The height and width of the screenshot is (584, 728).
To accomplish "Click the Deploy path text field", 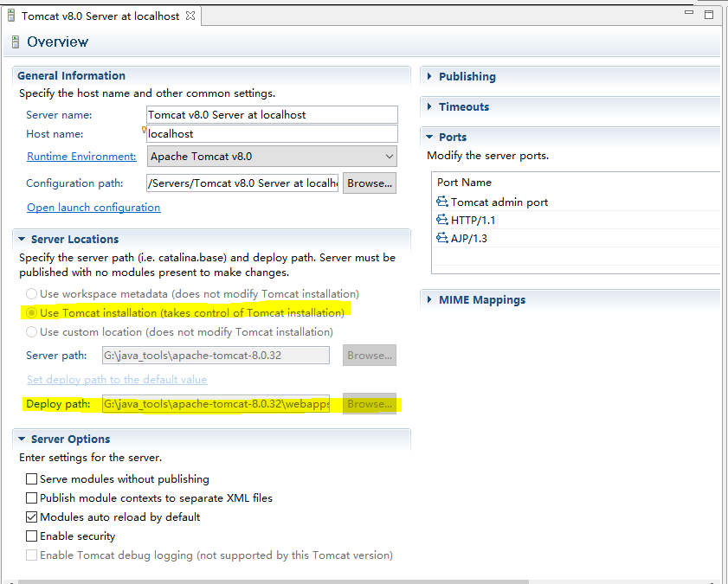I will pyautogui.click(x=216, y=404).
